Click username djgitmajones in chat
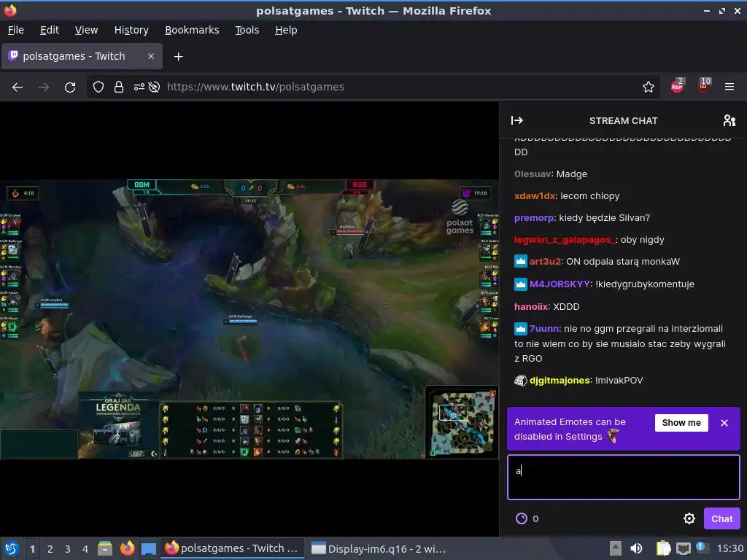 560,381
